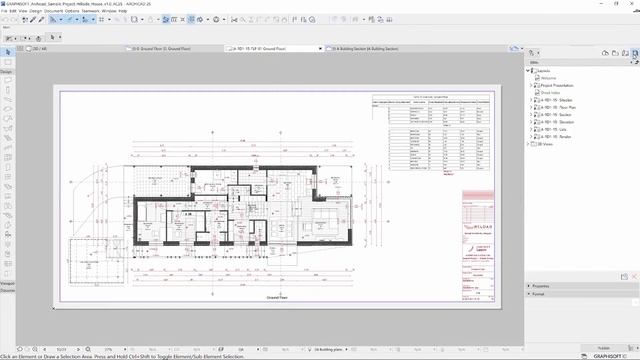Image resolution: width=640 pixels, height=360 pixels.
Task: Go to next layout arrow in status bar
Action: click(78, 349)
